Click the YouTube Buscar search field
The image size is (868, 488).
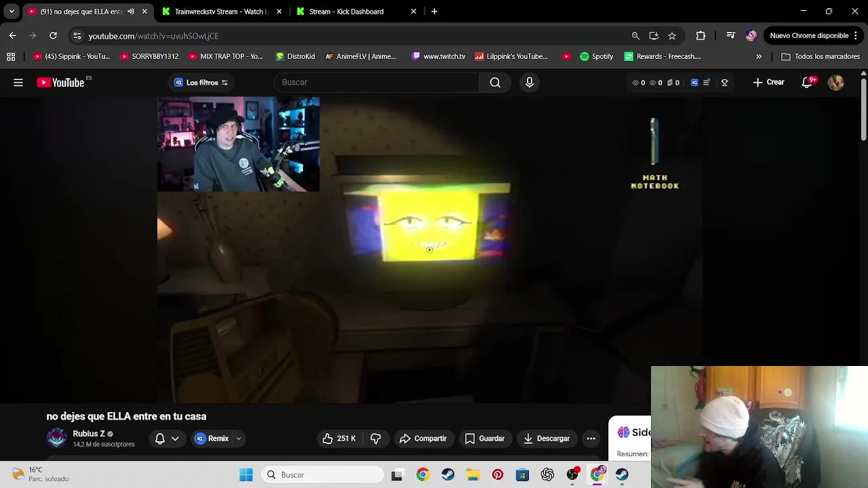point(376,83)
